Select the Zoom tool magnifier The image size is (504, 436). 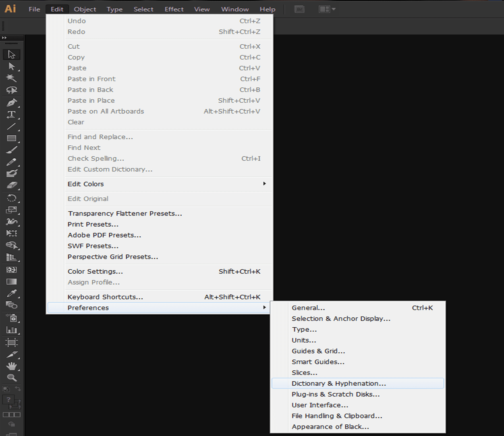tap(12, 378)
